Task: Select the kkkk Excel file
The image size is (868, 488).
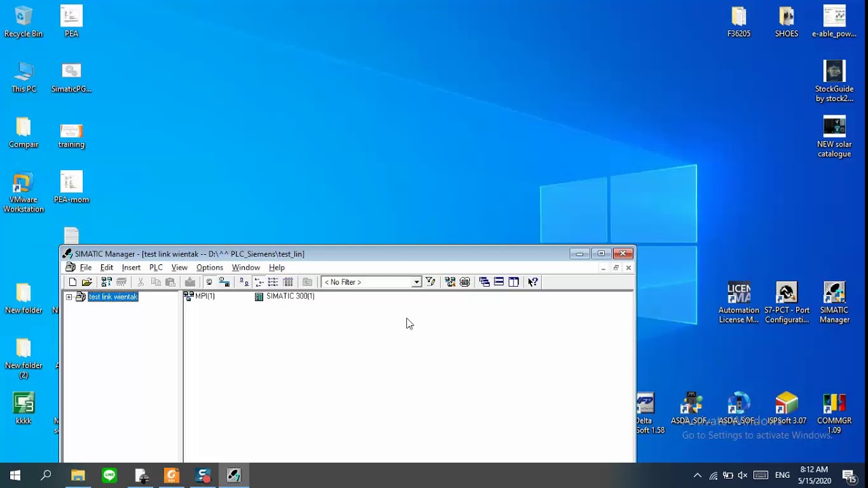Action: (24, 409)
